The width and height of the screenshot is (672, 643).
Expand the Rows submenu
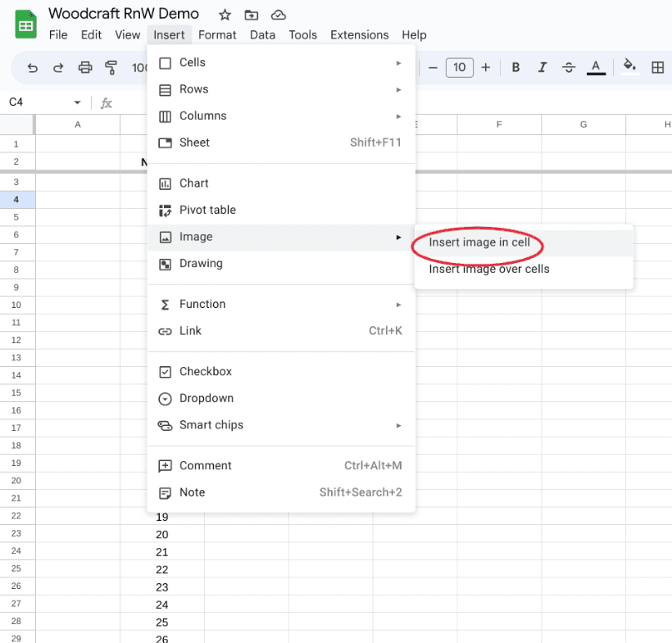click(281, 89)
